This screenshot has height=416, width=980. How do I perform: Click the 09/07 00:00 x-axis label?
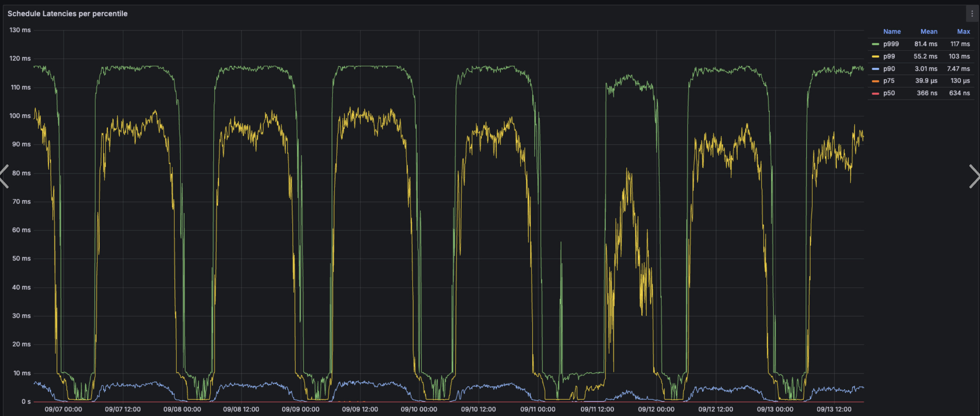[63, 409]
